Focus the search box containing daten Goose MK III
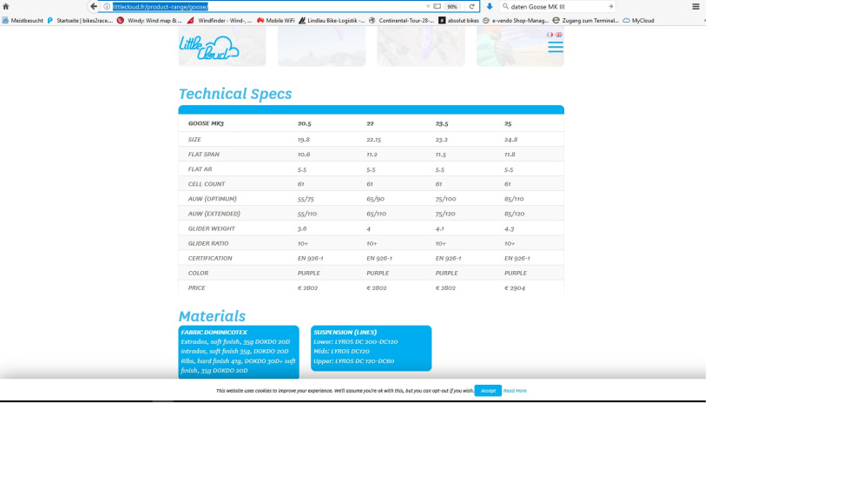The image size is (868, 489). [557, 7]
